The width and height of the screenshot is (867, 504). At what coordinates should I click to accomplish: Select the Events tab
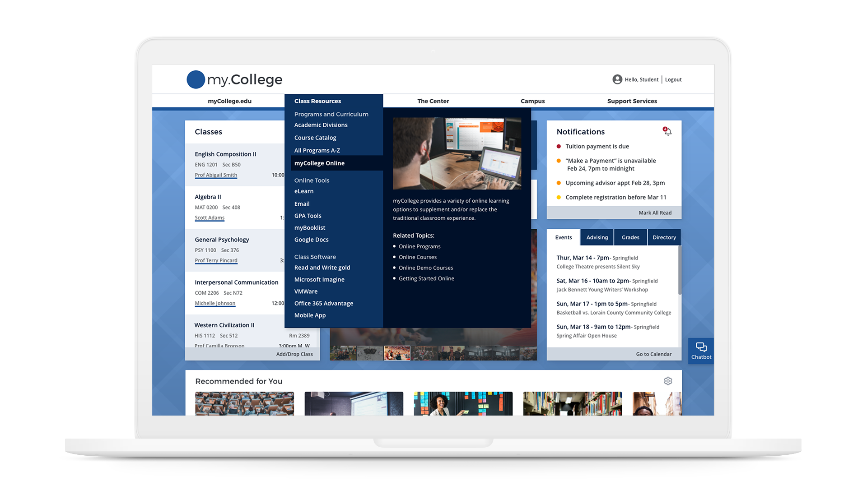(x=563, y=237)
